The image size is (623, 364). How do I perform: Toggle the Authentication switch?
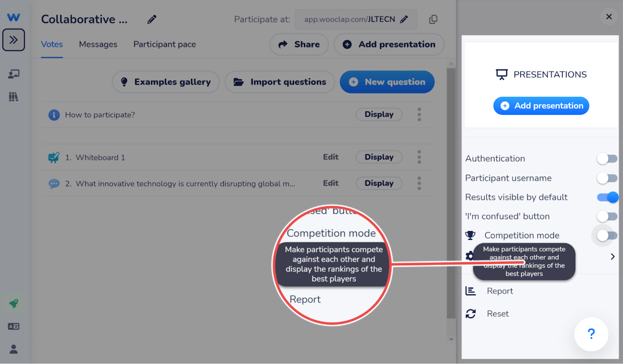(x=607, y=159)
